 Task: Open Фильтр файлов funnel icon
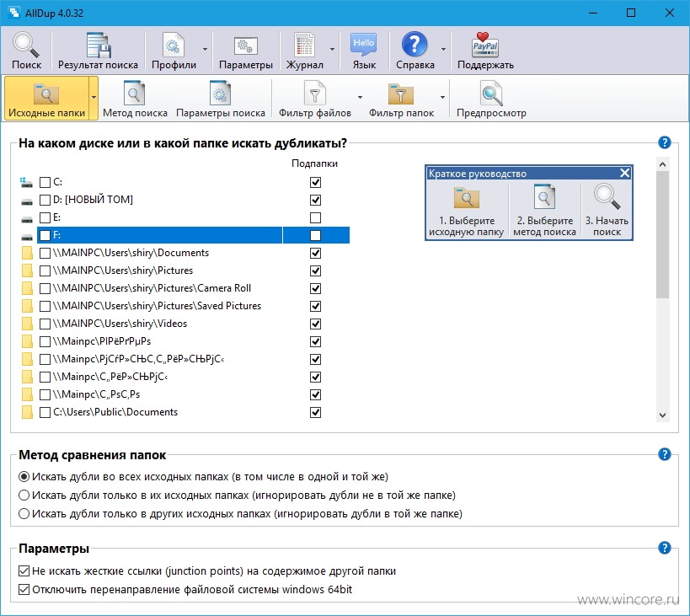314,93
